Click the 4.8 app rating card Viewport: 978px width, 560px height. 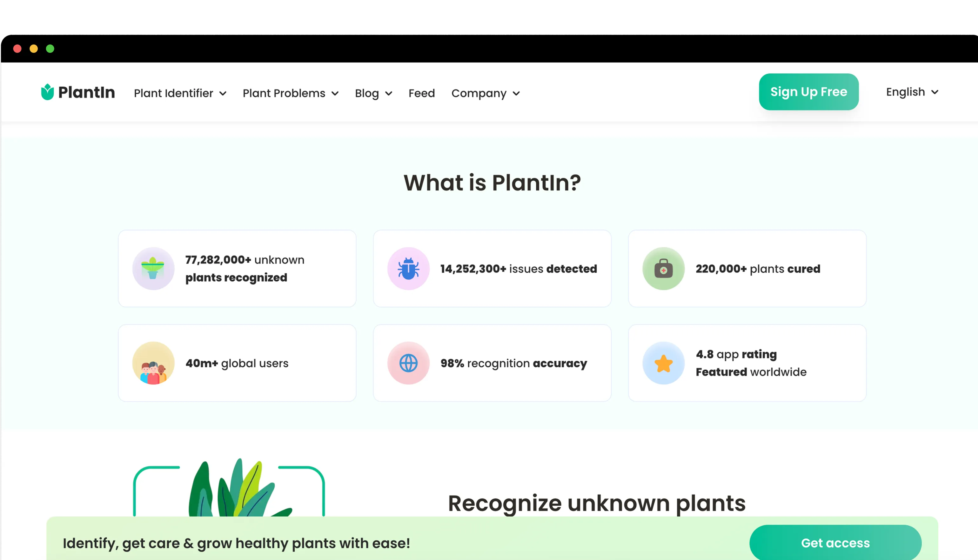coord(747,363)
